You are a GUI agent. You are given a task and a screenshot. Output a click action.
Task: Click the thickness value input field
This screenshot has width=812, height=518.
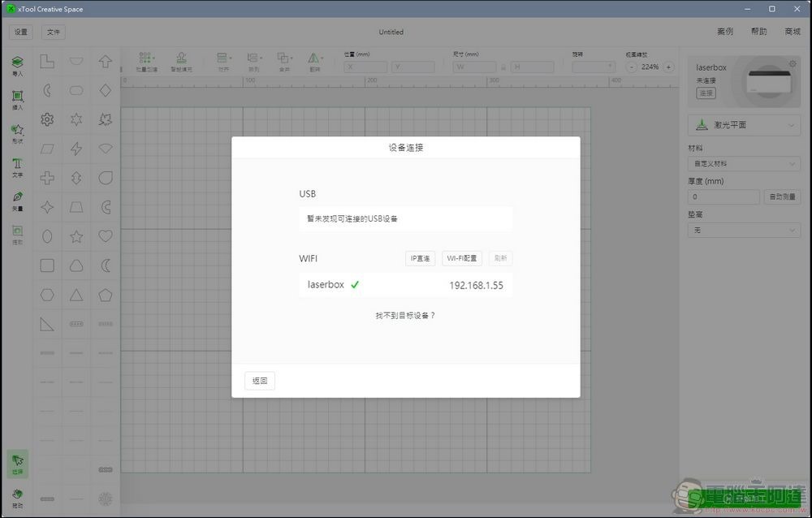tap(723, 196)
